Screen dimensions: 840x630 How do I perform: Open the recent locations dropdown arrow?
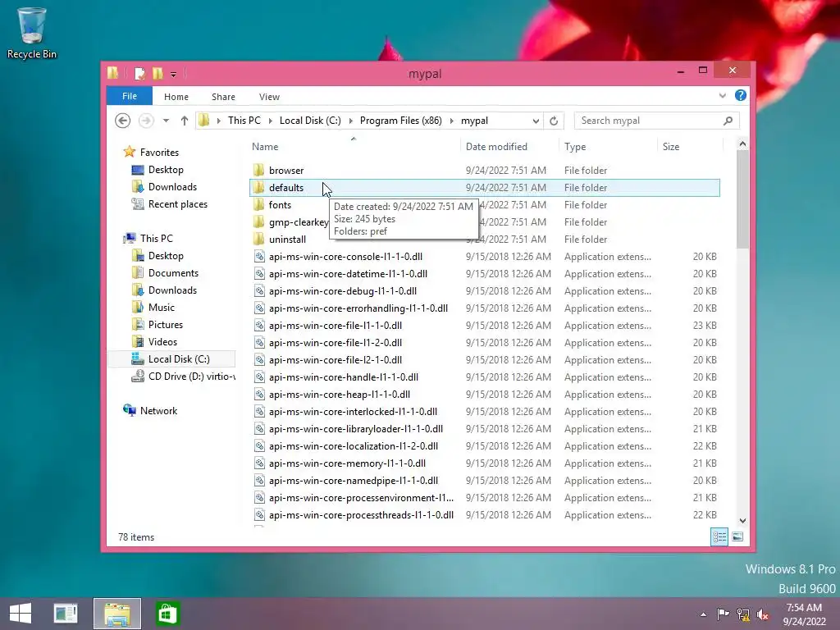pyautogui.click(x=166, y=121)
